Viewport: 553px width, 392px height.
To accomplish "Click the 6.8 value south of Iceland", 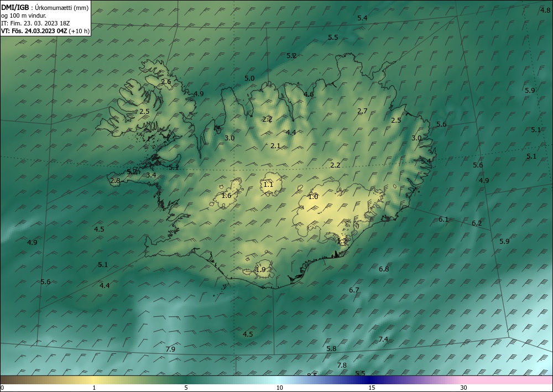I will point(384,269).
